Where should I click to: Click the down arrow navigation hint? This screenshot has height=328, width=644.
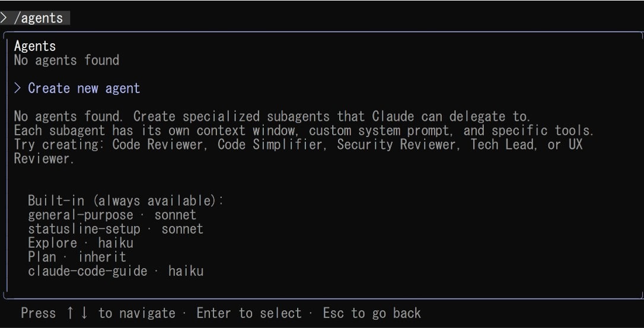[84, 313]
